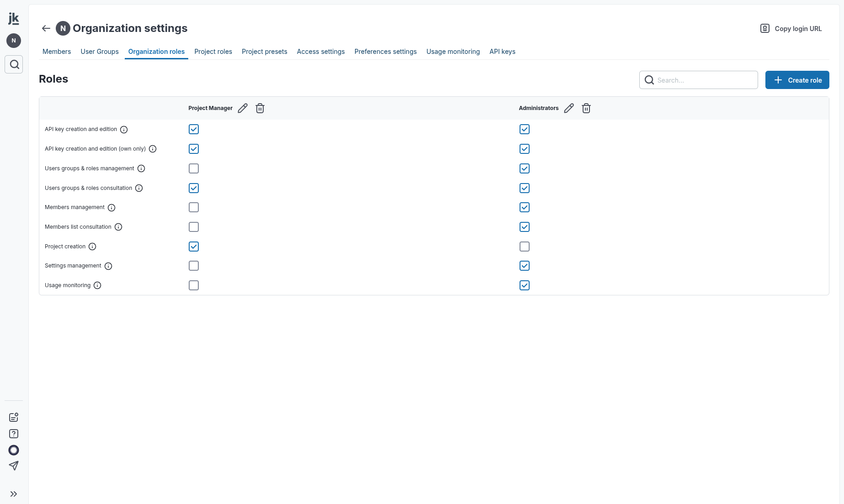Enable Members management for Project Manager

(x=194, y=207)
